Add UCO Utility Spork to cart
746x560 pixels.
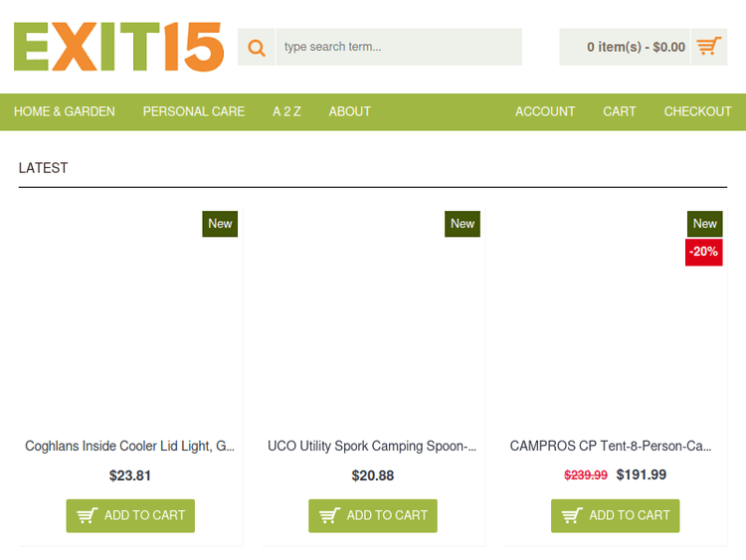pos(373,515)
